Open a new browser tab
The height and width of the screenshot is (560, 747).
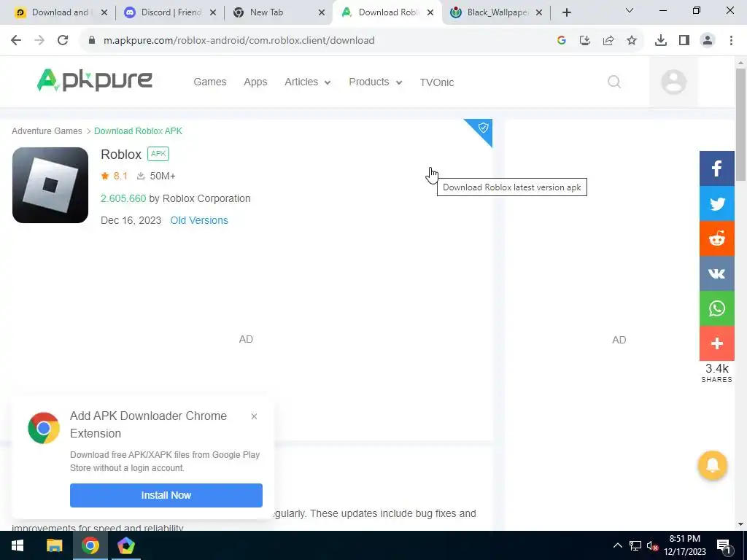[566, 13]
